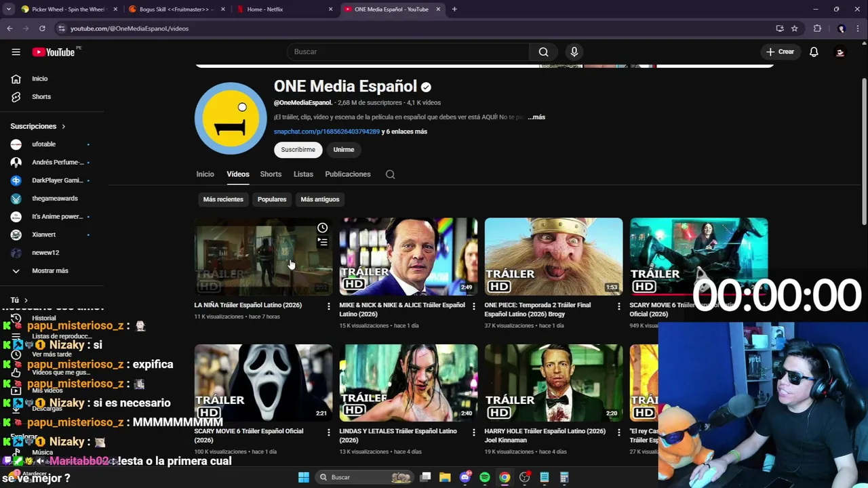The image size is (868, 488).
Task: Click the Unirme button
Action: pos(344,150)
